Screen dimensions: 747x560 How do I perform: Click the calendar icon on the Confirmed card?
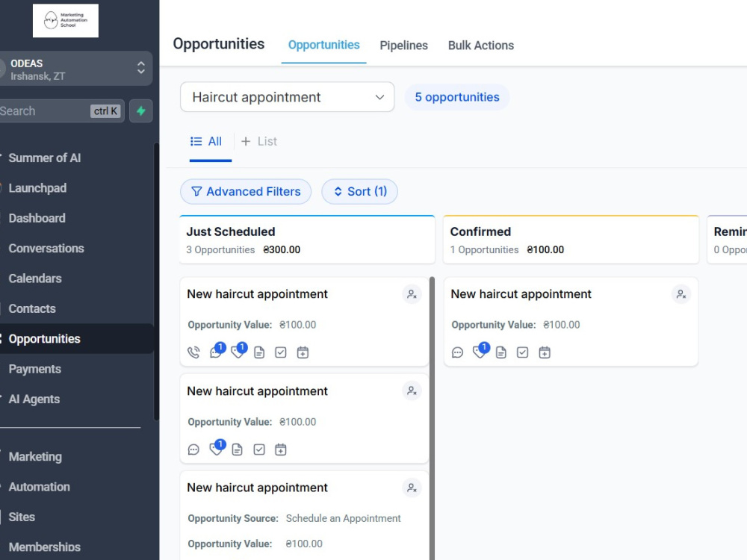tap(545, 352)
